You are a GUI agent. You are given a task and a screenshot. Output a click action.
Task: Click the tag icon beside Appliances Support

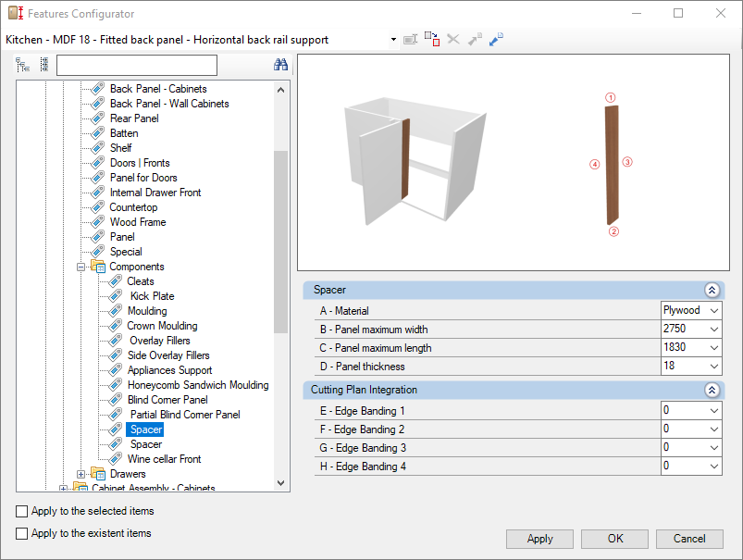115,370
